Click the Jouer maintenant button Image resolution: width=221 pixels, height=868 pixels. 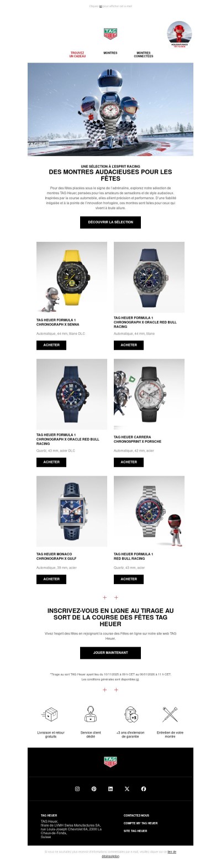point(110,653)
